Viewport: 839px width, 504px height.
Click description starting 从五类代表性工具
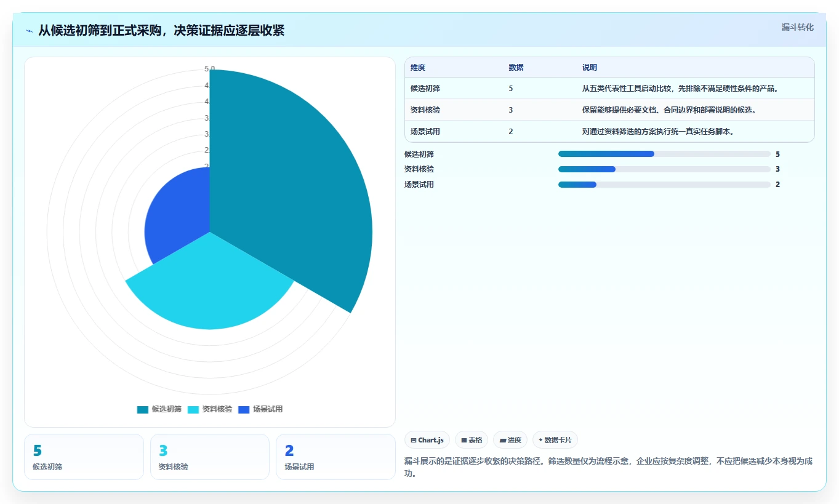pos(681,89)
